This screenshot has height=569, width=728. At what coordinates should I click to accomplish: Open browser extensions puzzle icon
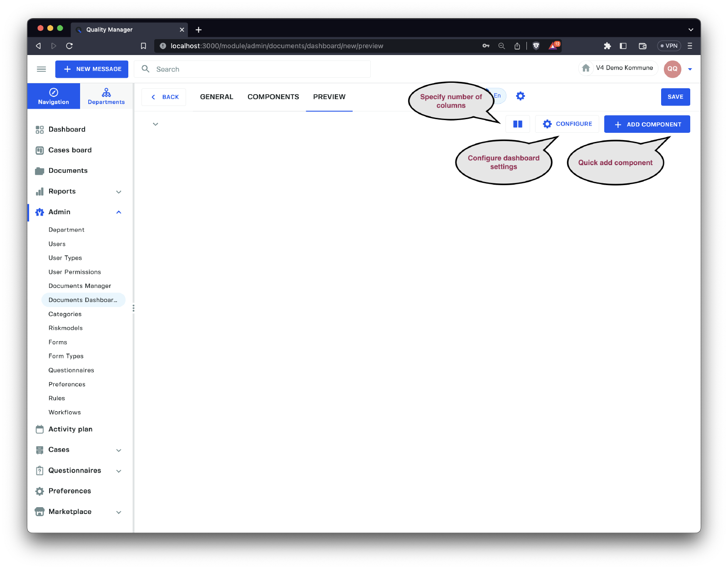click(x=607, y=45)
